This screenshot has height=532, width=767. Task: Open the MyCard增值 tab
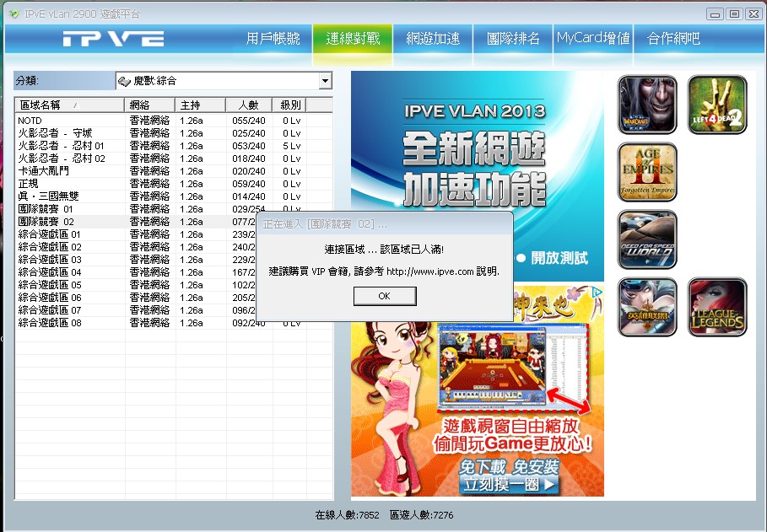[x=593, y=39]
